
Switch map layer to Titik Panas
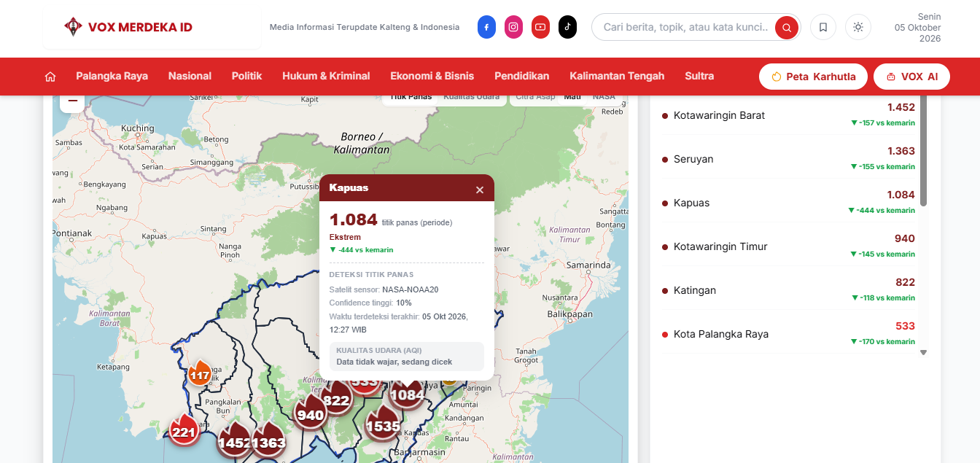[x=411, y=97]
